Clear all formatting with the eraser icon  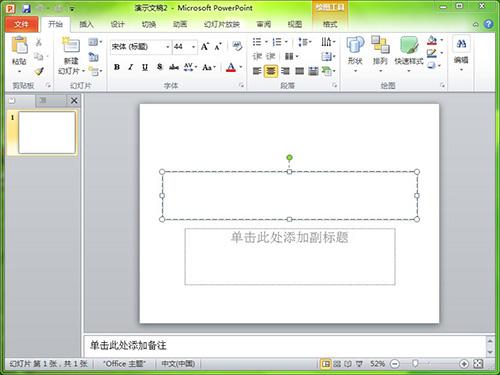(x=237, y=46)
